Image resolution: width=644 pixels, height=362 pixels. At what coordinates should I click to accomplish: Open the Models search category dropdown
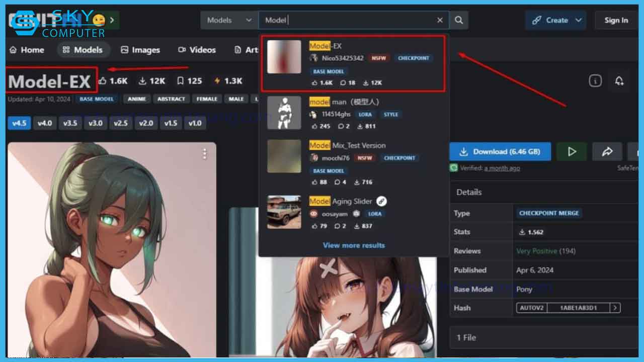[x=229, y=20]
